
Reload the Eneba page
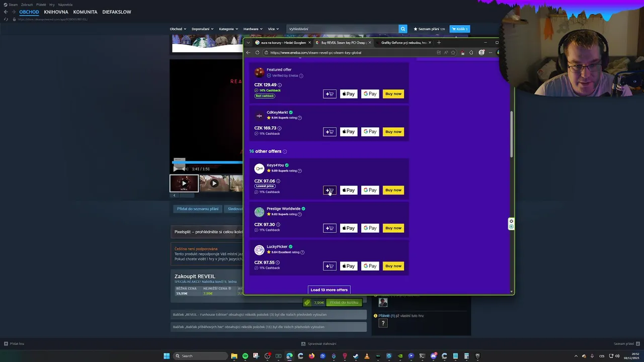pos(257,52)
